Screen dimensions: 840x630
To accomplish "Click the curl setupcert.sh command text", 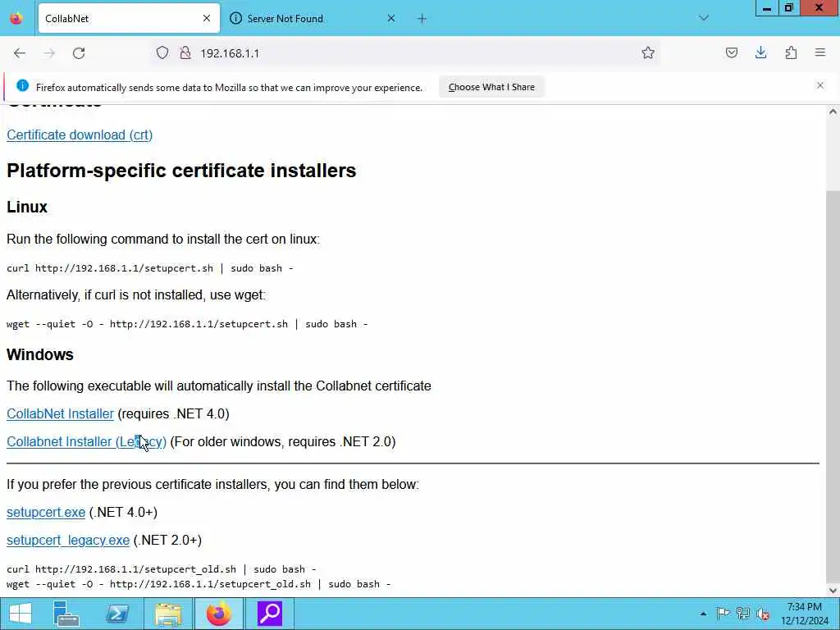I will click(150, 268).
